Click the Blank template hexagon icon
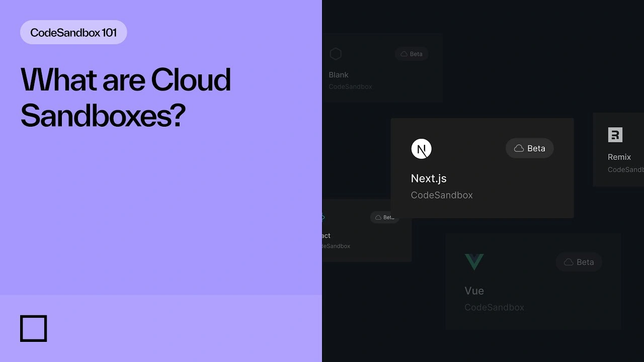 click(x=336, y=54)
